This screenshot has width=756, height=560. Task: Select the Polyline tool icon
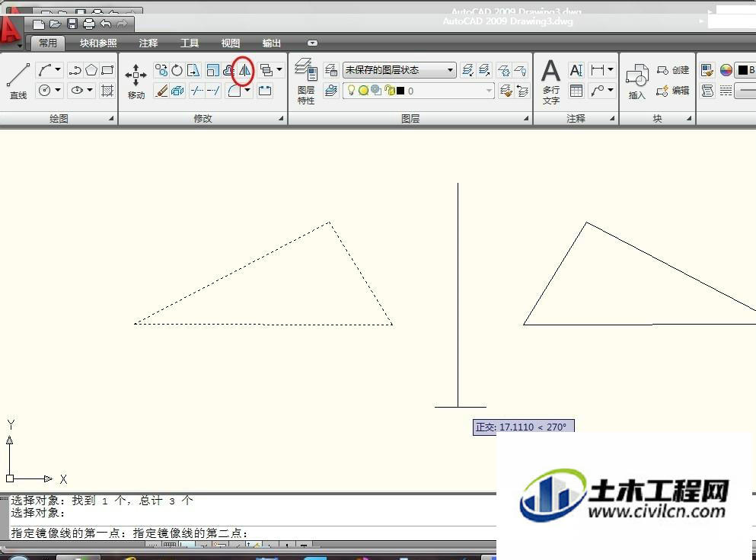75,70
